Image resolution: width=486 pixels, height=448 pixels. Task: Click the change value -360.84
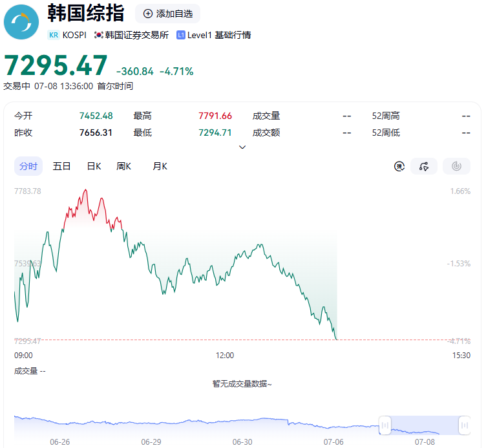point(135,72)
